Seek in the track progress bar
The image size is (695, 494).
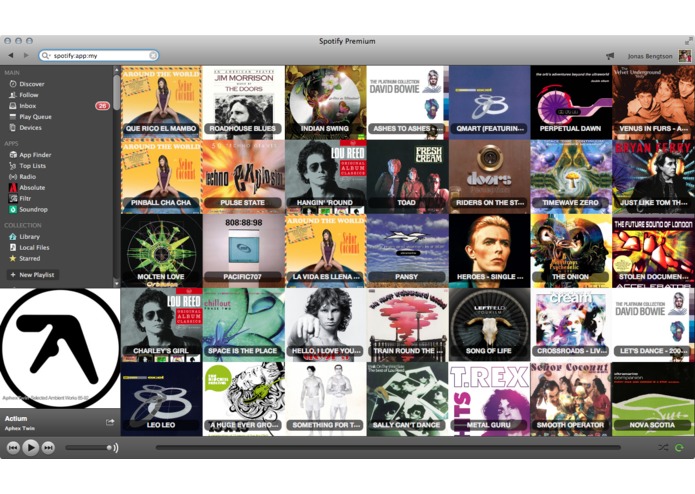point(388,448)
